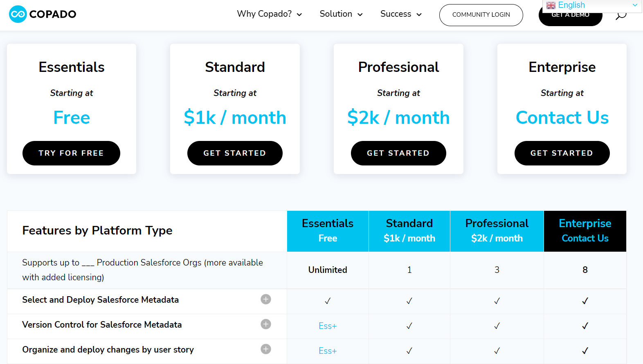Viewport: 643px width, 364px height.
Task: Click Professional checkmark in Organize and deploy row
Action: click(x=497, y=351)
